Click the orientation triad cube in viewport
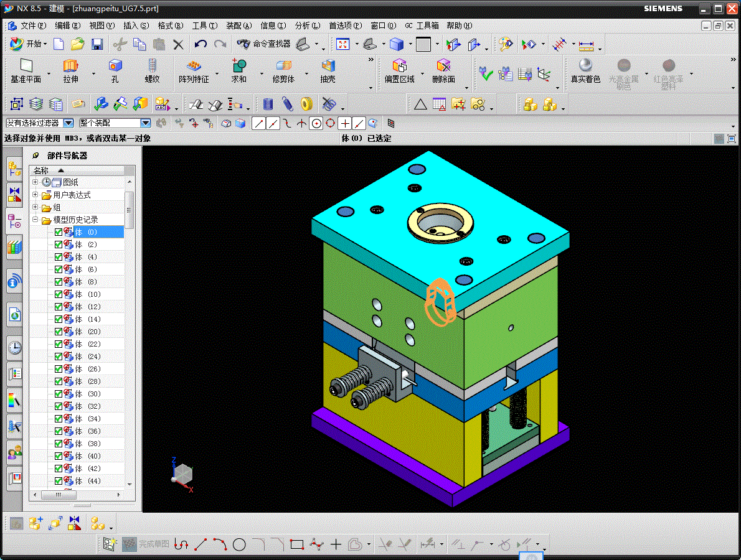 pos(182,474)
